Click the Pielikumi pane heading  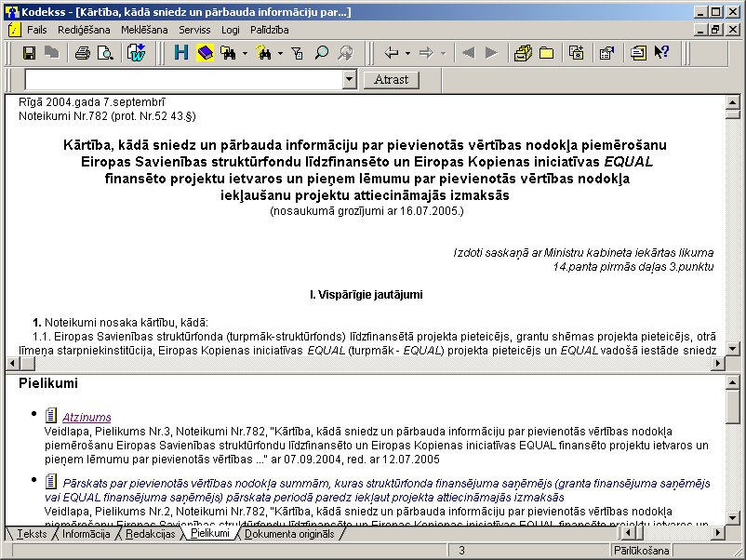(x=48, y=383)
